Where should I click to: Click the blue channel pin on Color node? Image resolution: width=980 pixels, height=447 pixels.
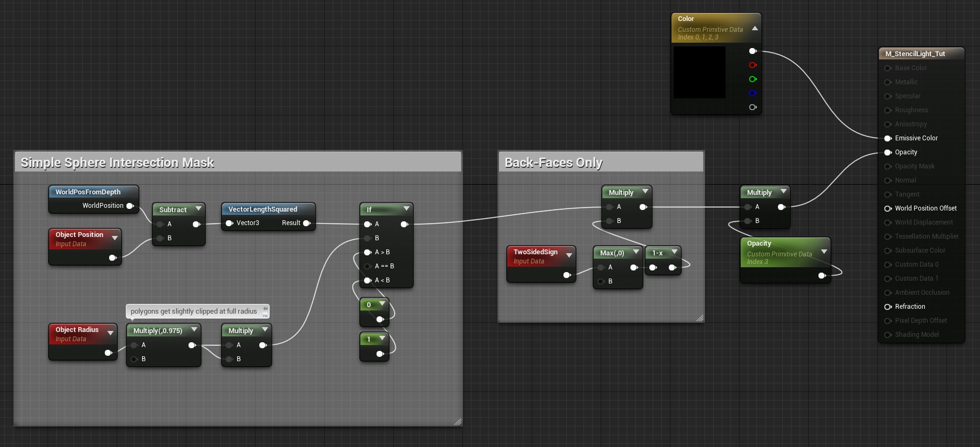pos(753,93)
